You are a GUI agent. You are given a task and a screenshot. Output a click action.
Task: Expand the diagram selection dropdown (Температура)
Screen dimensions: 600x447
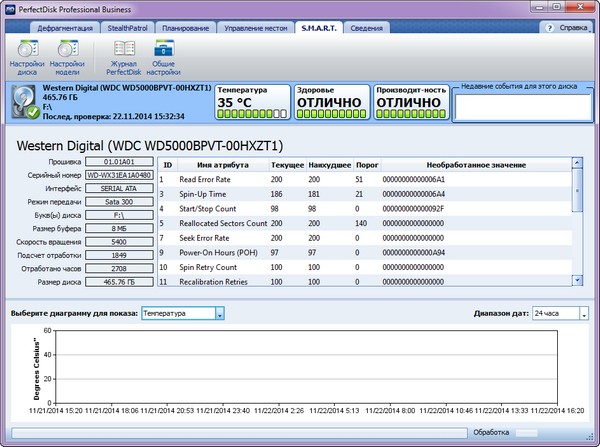[219, 314]
